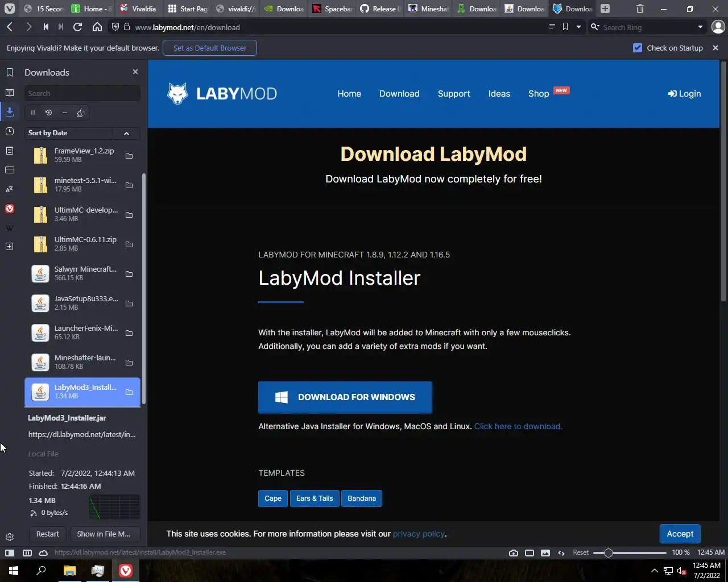Switch to the Vivaldia tab
This screenshot has width=728, height=582.
click(138, 9)
